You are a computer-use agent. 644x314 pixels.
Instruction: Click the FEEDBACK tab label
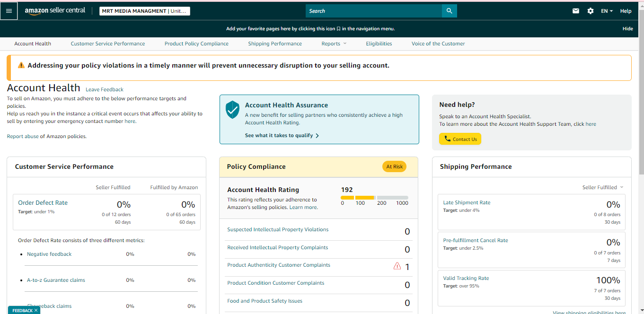click(x=22, y=311)
